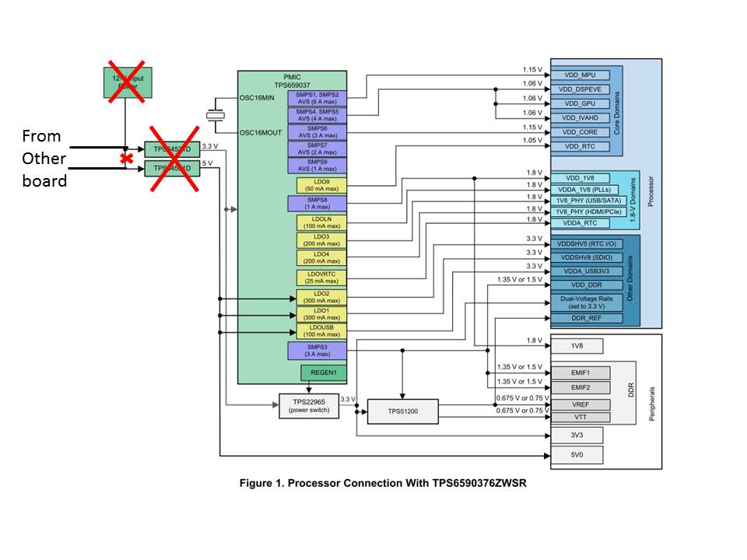
Task: Click the LDO4 (200 mA max) block
Action: [x=321, y=257]
